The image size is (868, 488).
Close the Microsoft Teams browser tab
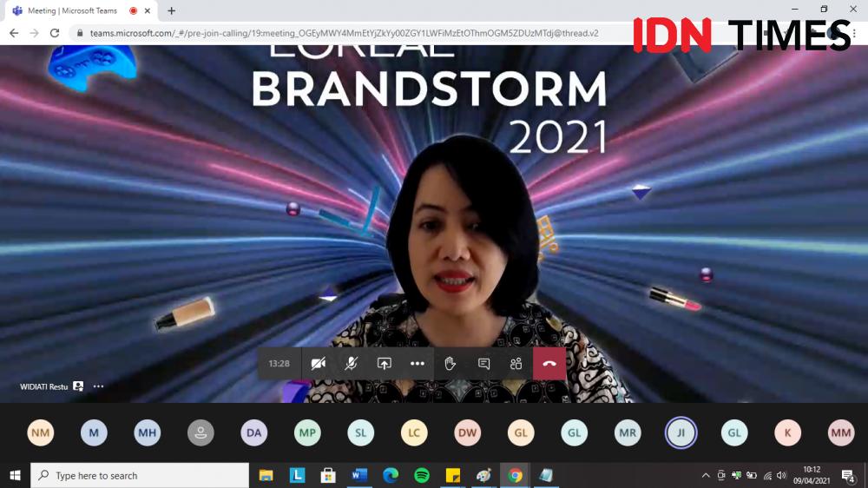148,10
